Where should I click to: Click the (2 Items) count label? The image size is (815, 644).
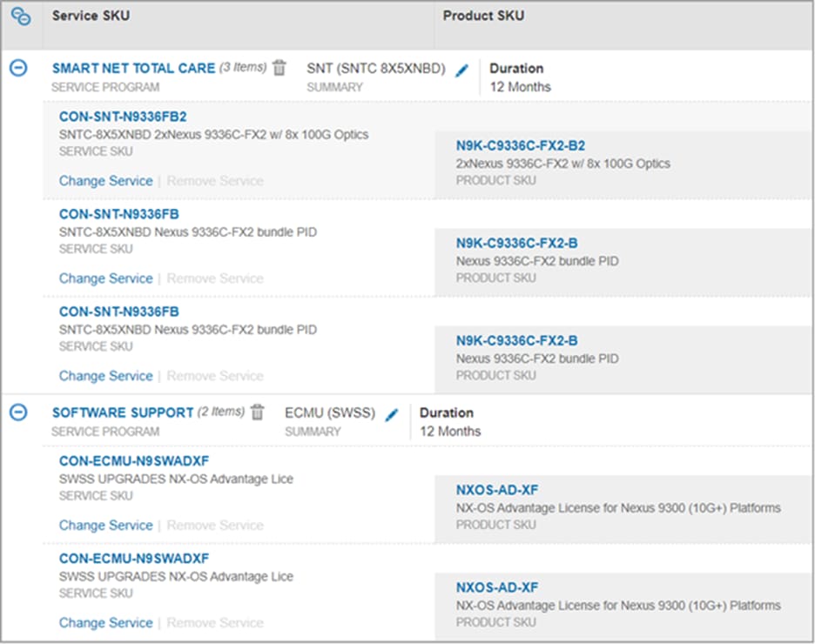pos(221,412)
